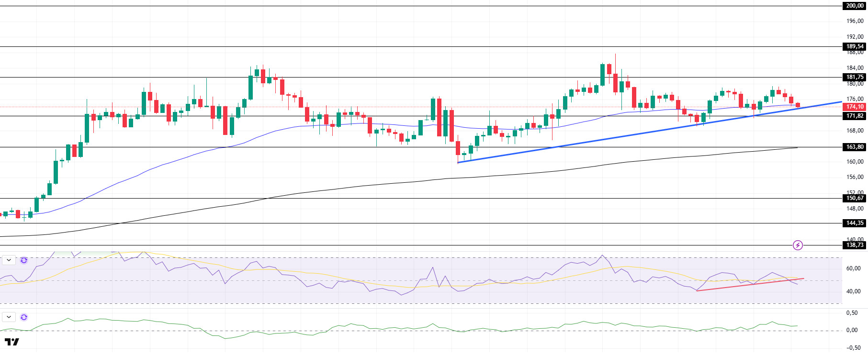Select the 138,73 horizontal line price label
868x356 pixels.
tap(855, 245)
